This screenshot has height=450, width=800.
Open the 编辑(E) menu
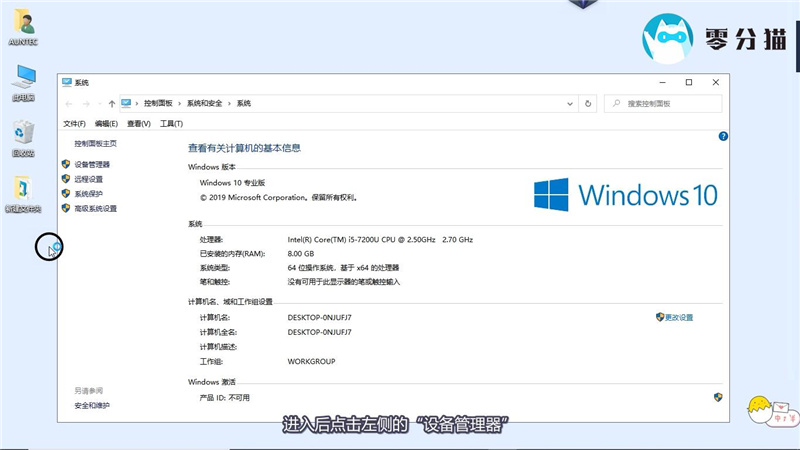pos(106,123)
